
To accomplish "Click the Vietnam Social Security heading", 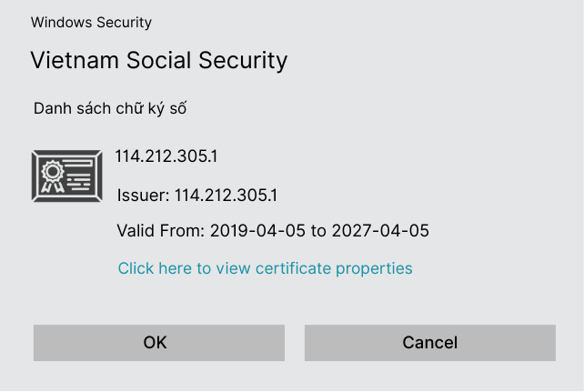I will (159, 60).
